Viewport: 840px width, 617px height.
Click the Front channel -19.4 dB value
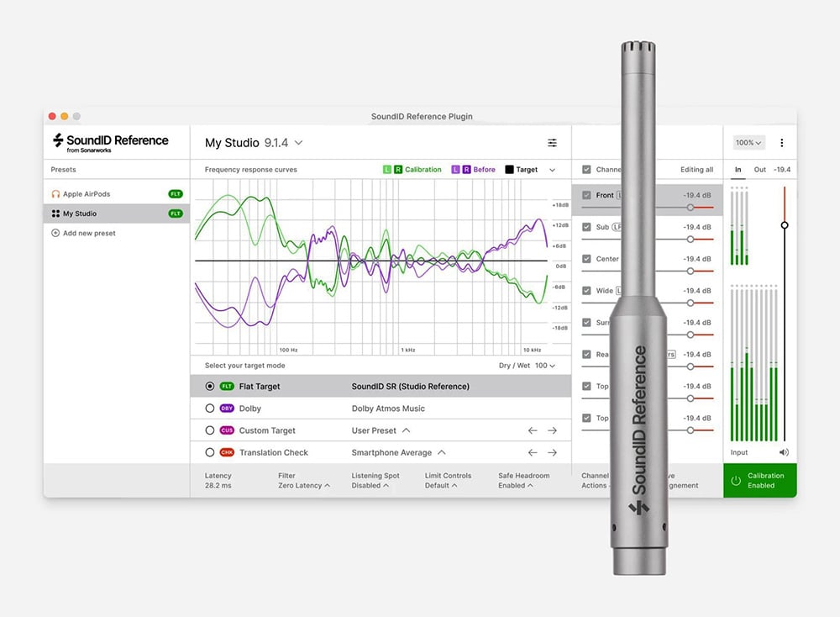[697, 195]
